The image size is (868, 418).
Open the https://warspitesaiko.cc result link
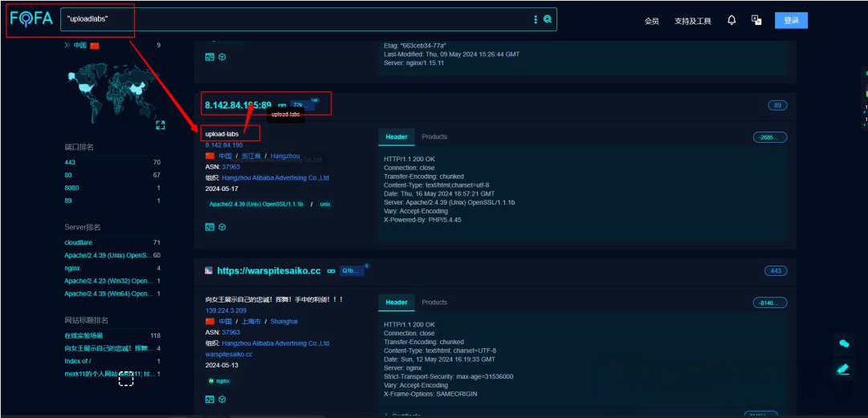(268, 271)
